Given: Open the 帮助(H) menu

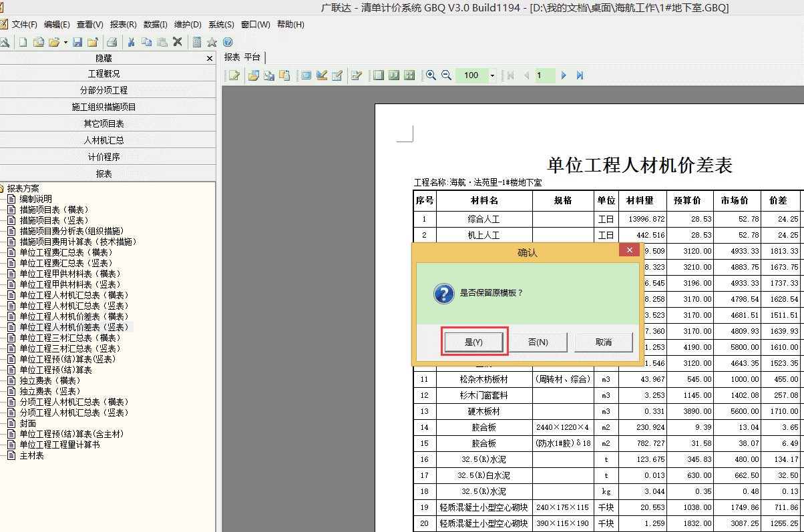Looking at the screenshot, I should pos(290,25).
